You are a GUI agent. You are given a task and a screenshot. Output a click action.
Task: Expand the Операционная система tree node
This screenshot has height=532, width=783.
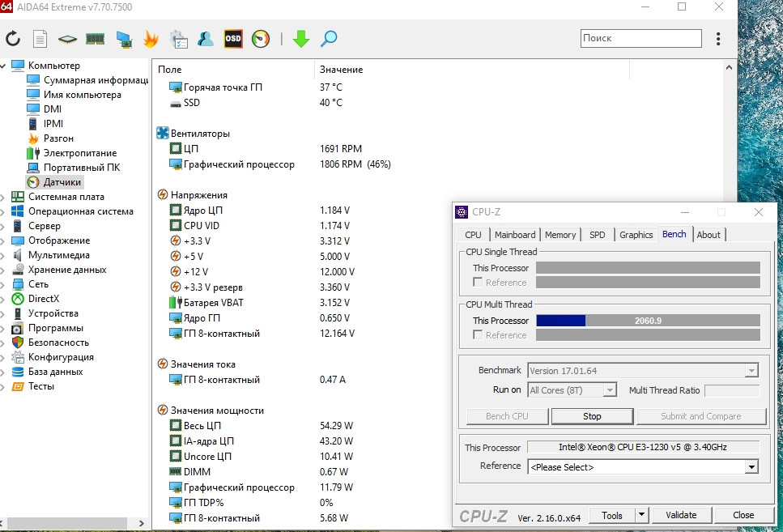pyautogui.click(x=2, y=211)
